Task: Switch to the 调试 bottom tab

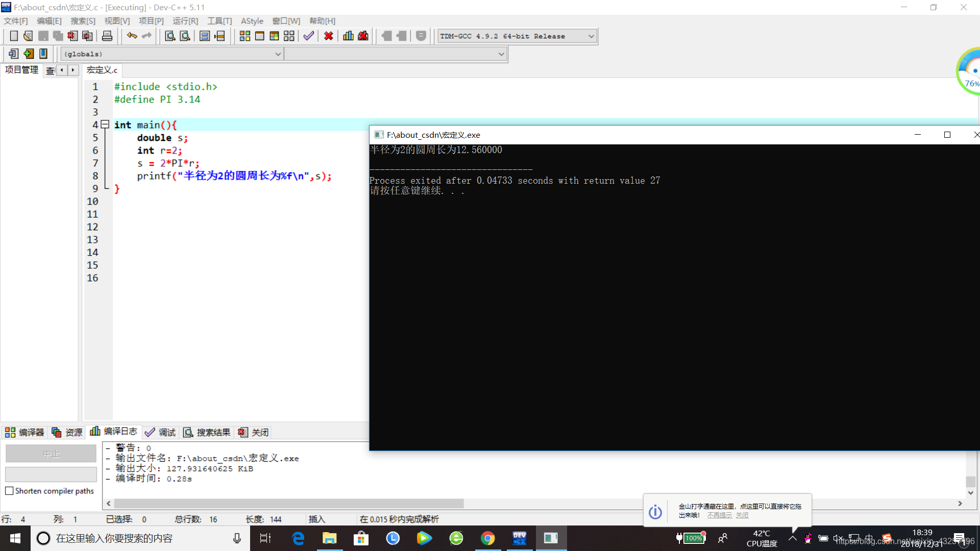Action: pyautogui.click(x=160, y=432)
